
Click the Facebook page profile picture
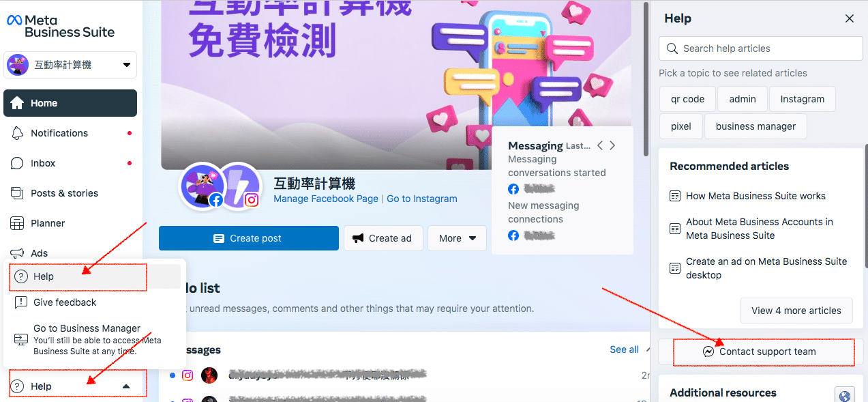coord(202,186)
